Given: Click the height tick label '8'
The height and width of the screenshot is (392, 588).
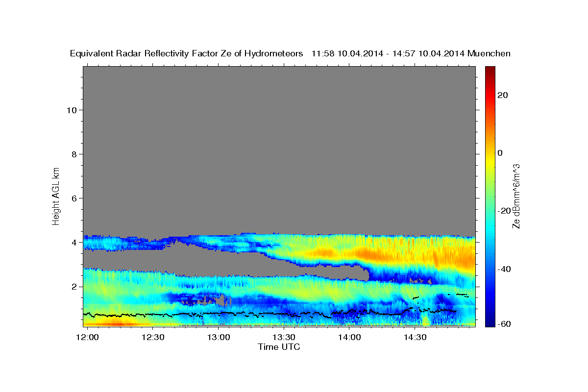Looking at the screenshot, I should click(73, 154).
